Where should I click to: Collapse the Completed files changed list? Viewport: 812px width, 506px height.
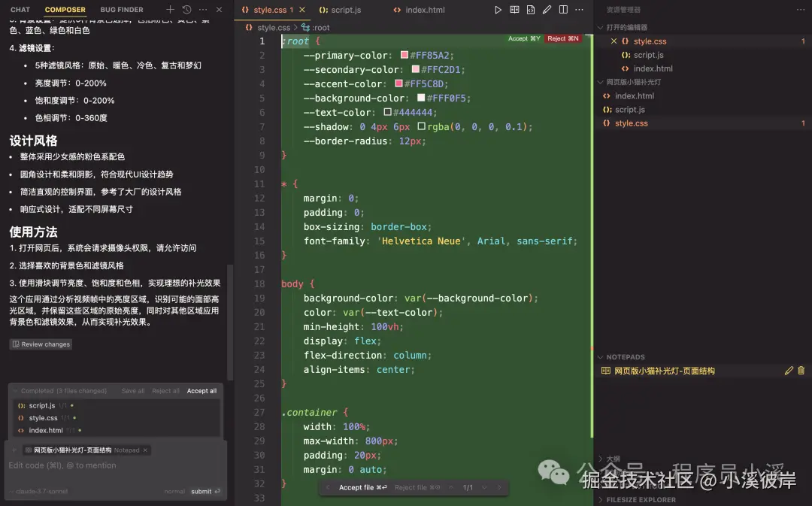(x=14, y=391)
